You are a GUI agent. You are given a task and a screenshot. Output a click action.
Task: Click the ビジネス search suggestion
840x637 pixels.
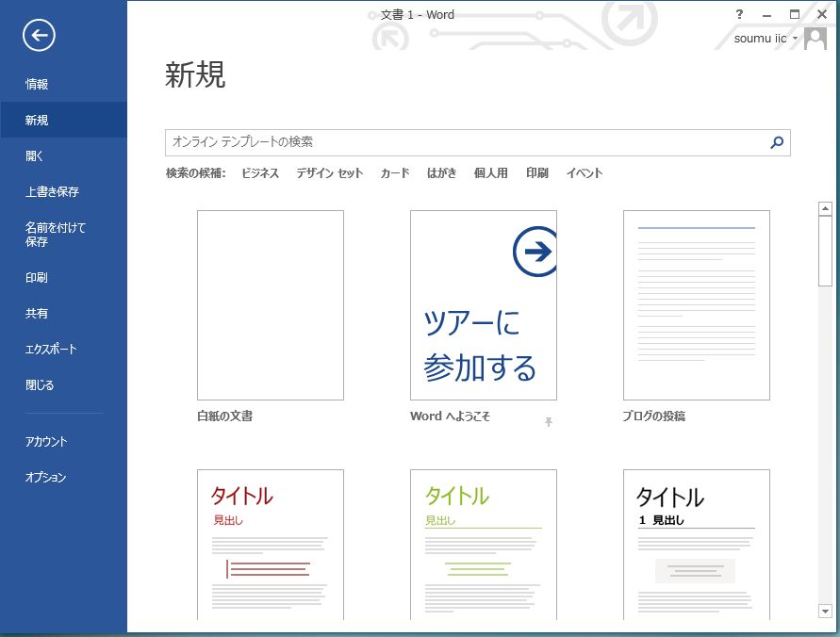(x=260, y=172)
